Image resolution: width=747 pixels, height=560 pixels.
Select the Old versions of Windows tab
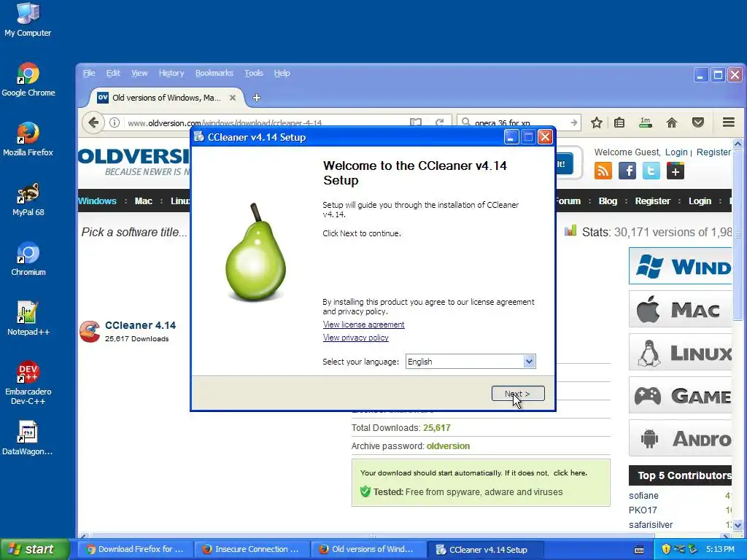pyautogui.click(x=167, y=98)
